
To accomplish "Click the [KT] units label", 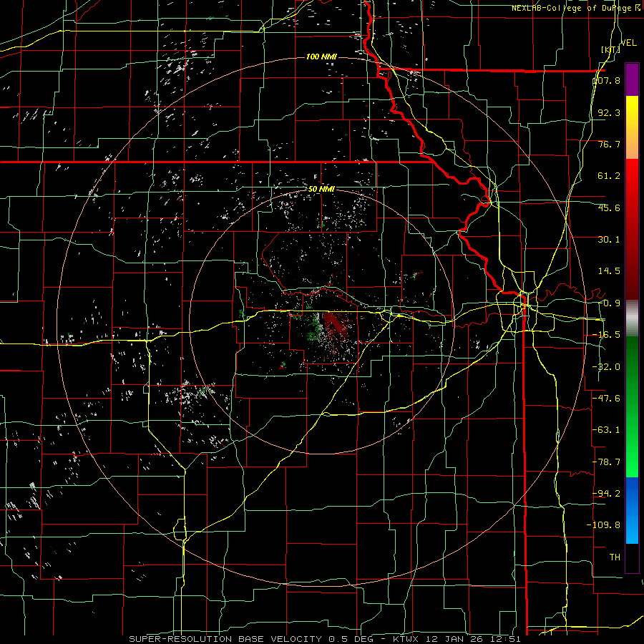I will tap(610, 49).
